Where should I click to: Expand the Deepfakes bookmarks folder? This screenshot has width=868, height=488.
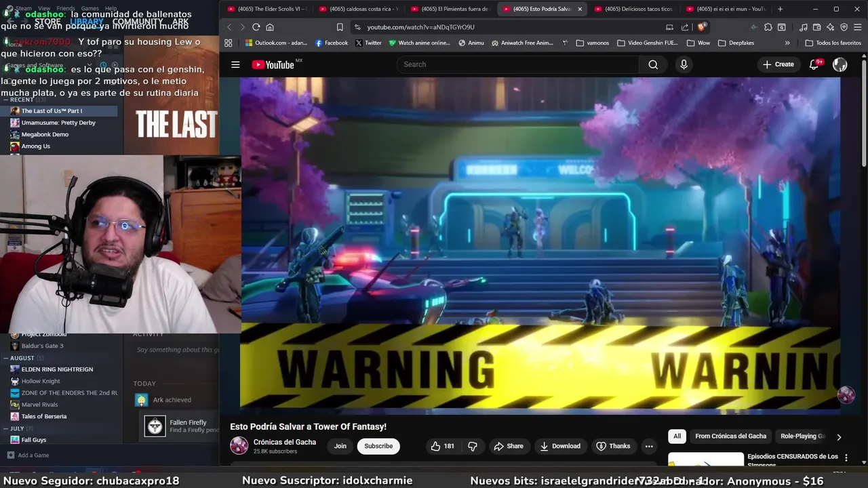[x=736, y=43]
